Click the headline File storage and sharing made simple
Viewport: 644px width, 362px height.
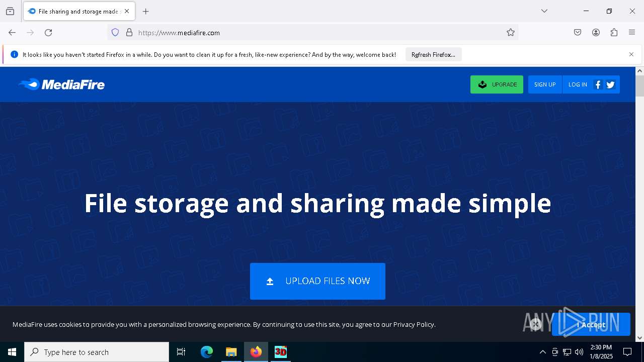click(x=317, y=204)
